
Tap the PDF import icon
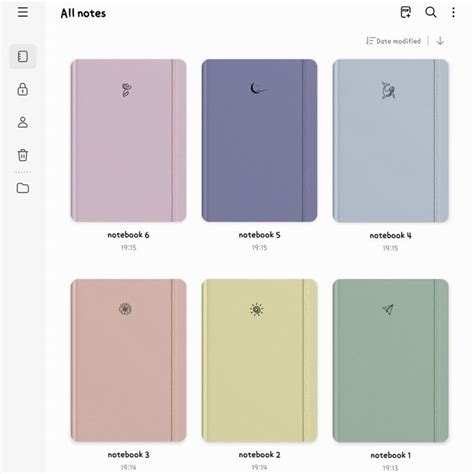coord(406,12)
